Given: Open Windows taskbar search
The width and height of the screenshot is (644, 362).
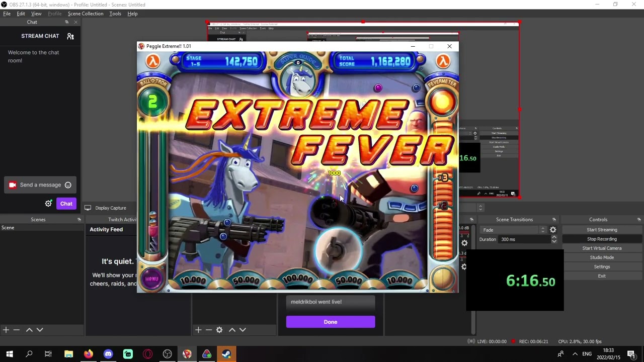Looking at the screenshot, I should coord(29,354).
